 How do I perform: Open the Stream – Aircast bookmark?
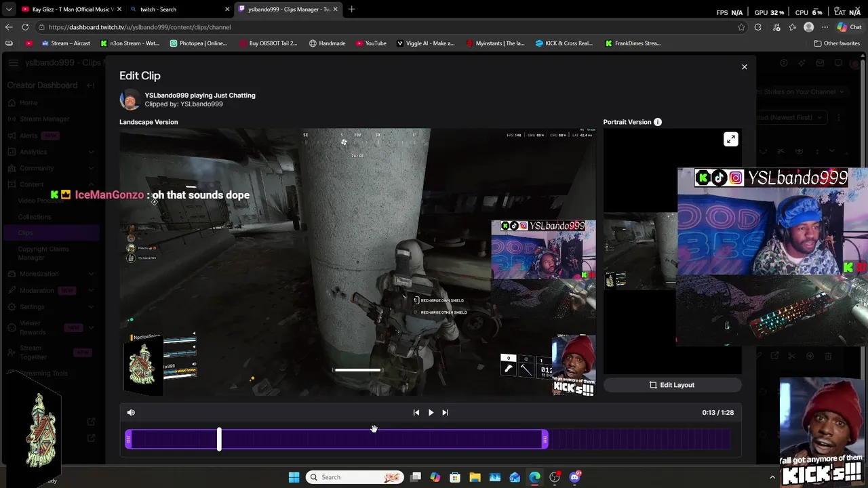[x=66, y=43]
